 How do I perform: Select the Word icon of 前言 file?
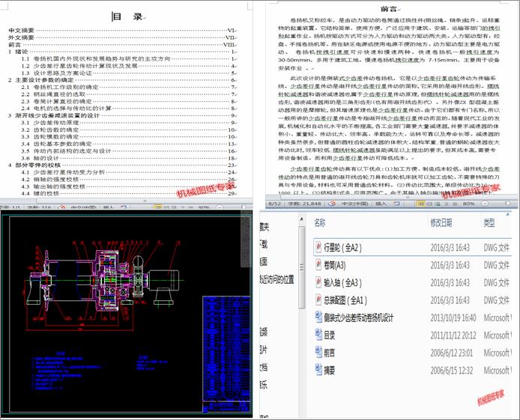(x=318, y=352)
